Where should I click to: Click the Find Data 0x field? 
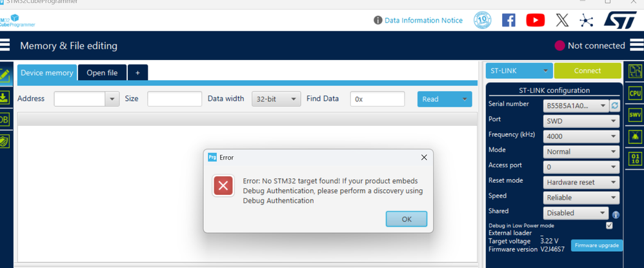pos(377,99)
